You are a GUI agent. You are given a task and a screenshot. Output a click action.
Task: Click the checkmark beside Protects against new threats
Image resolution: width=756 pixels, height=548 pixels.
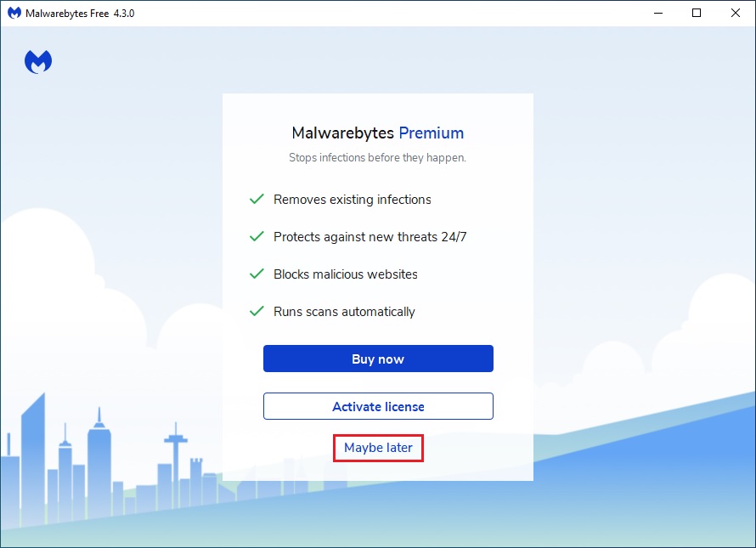coord(256,236)
